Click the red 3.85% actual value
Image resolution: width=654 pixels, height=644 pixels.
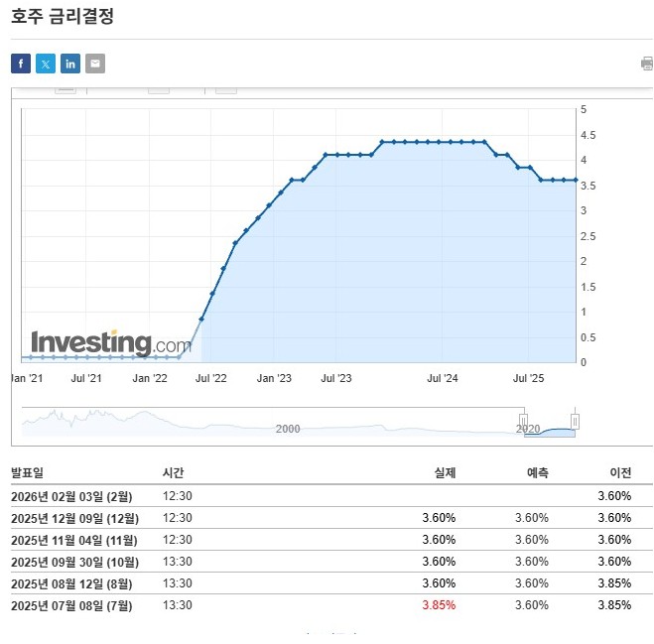pyautogui.click(x=439, y=605)
